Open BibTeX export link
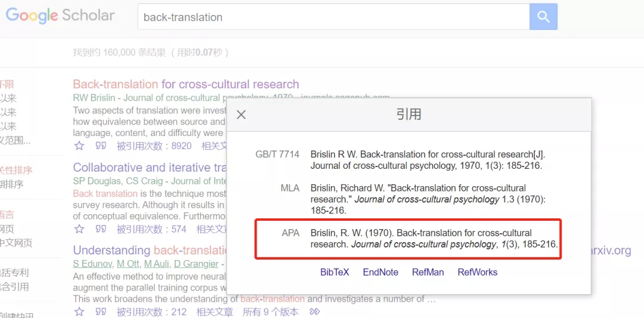Screen dimensions: 644x318 pyautogui.click(x=335, y=272)
